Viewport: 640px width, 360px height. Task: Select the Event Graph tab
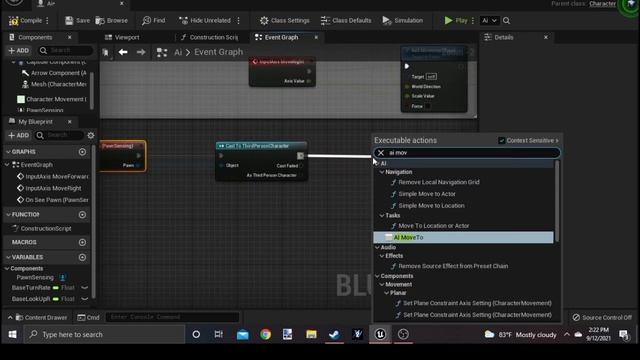tap(277, 37)
